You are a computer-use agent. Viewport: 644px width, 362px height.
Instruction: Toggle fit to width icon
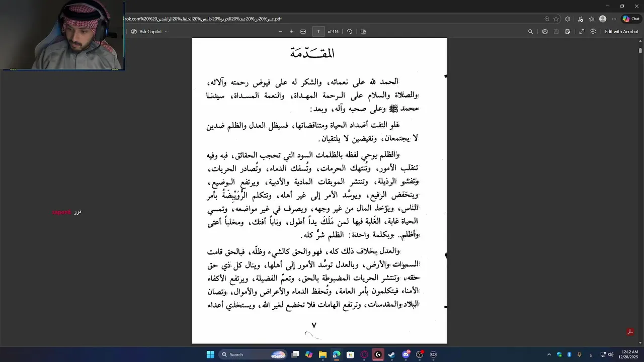[303, 32]
